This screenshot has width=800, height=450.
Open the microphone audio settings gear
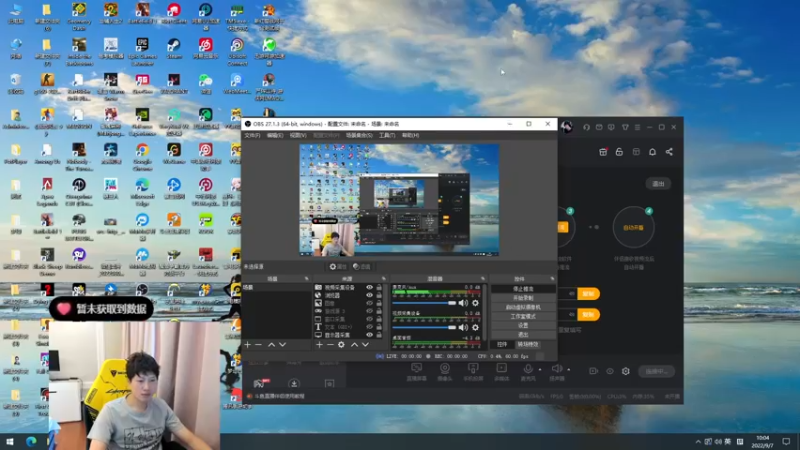pos(476,303)
